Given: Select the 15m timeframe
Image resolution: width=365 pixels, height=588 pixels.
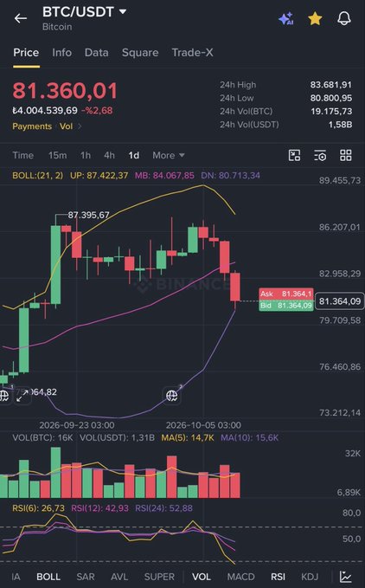Looking at the screenshot, I should click(x=58, y=155).
